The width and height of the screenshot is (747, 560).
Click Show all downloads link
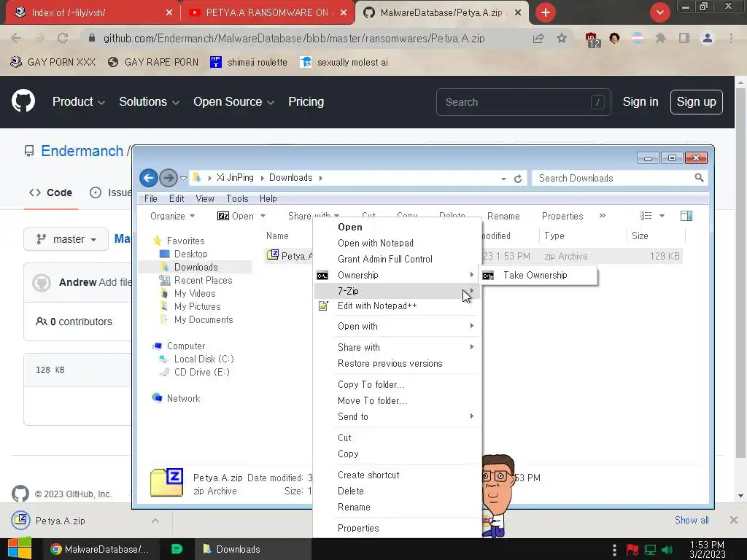point(692,520)
